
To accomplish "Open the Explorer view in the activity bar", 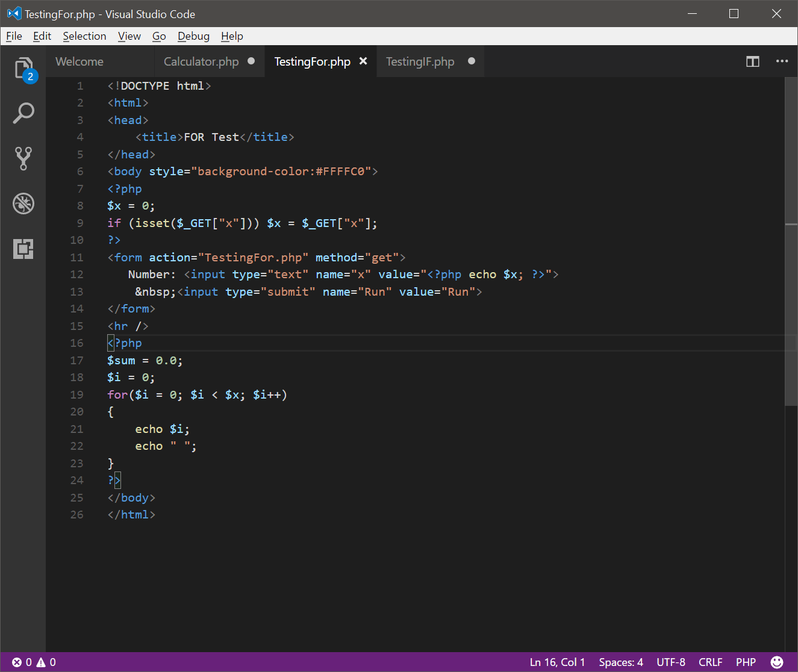I will (23, 69).
